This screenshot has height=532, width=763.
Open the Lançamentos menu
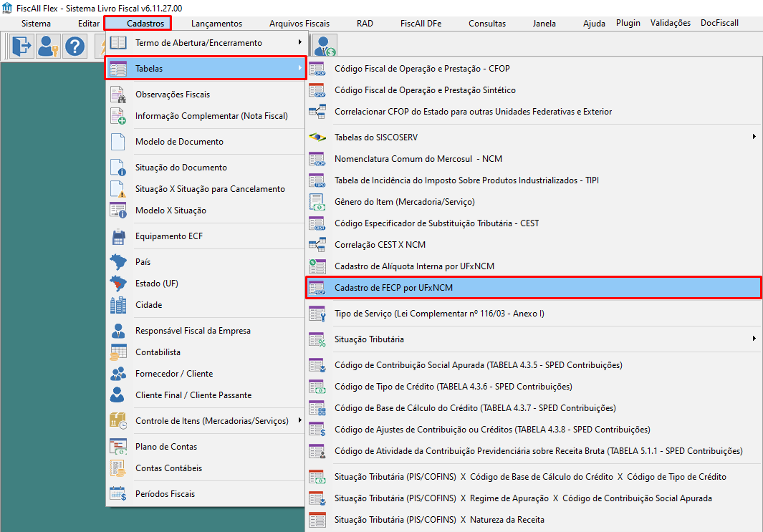pos(216,24)
